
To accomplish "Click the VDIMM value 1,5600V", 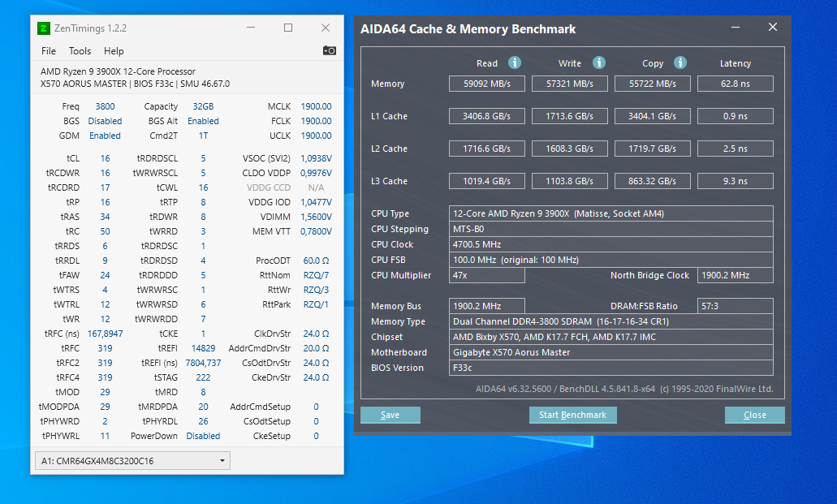I will click(316, 217).
